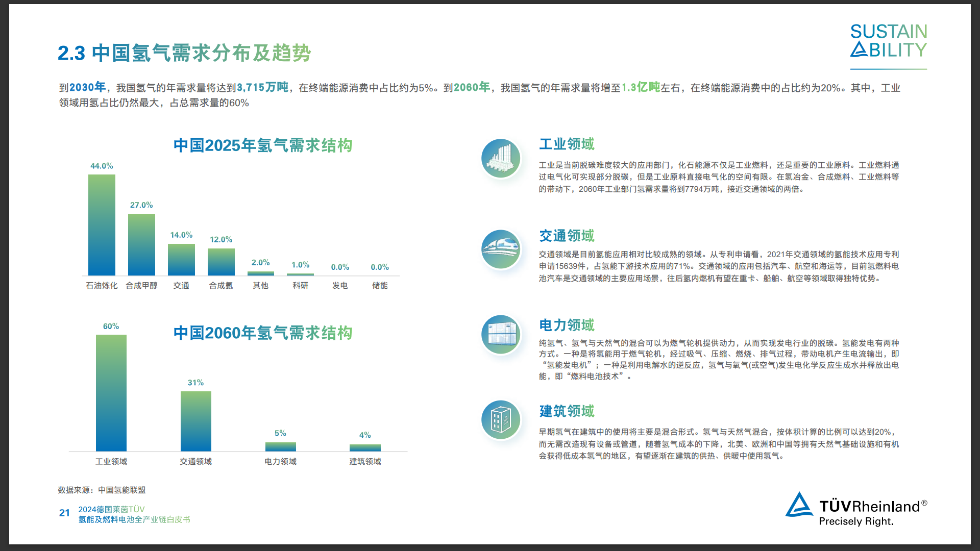Click the 数据来源 中国氢能联盟 footnote
The image size is (980, 551).
[x=102, y=490]
